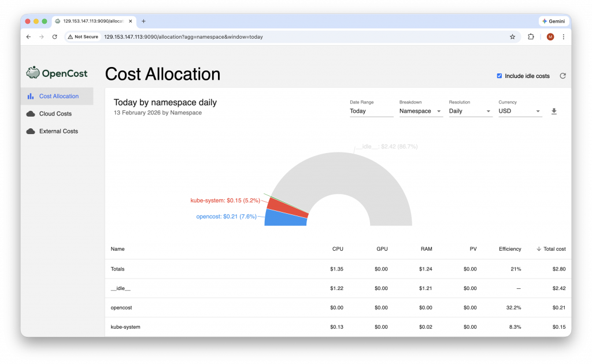Click the opencost: $0.21 (7.6%) chart label

click(226, 217)
